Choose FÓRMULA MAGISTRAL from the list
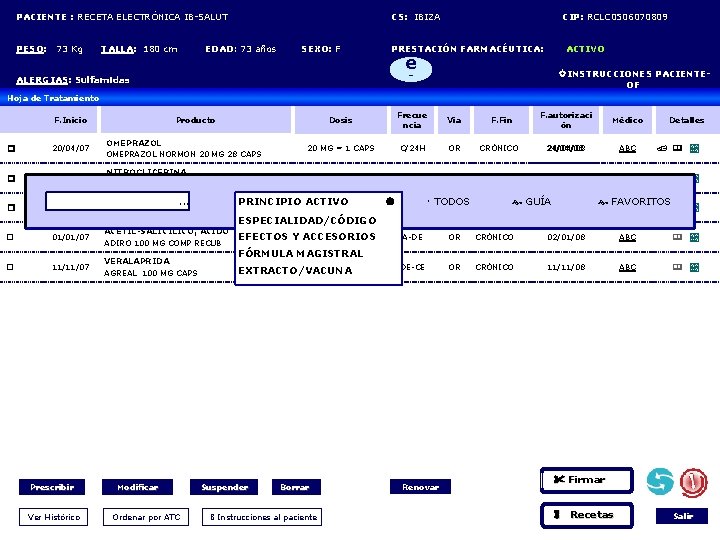Screen dimensions: 720x540 click(301, 253)
